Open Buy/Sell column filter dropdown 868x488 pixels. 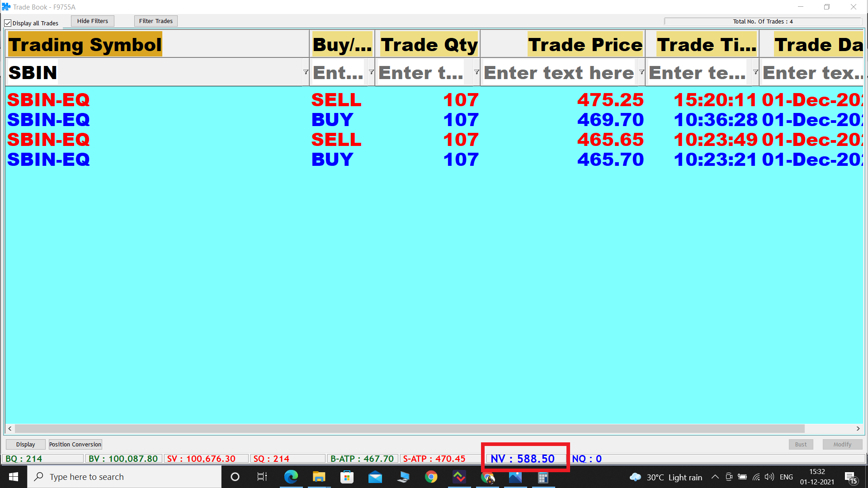tap(371, 72)
